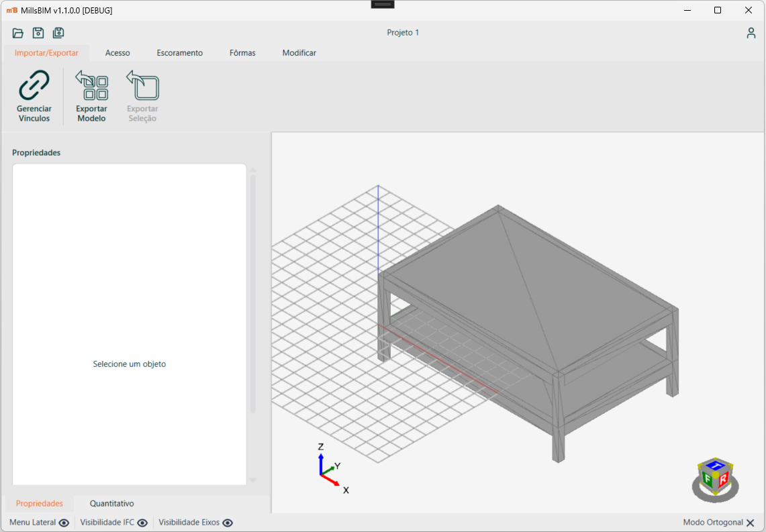766x532 pixels.
Task: Select the Modificar ribbon tab
Action: tap(299, 53)
